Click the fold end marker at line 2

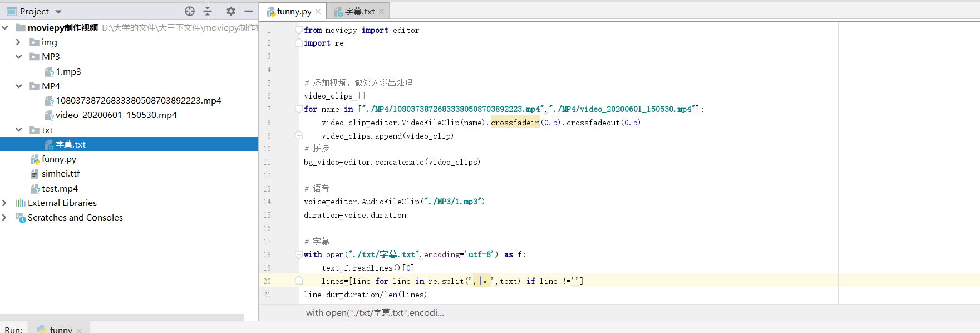[x=299, y=43]
